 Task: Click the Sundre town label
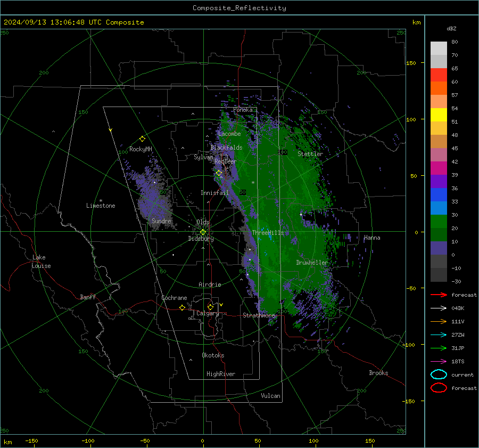161,221
